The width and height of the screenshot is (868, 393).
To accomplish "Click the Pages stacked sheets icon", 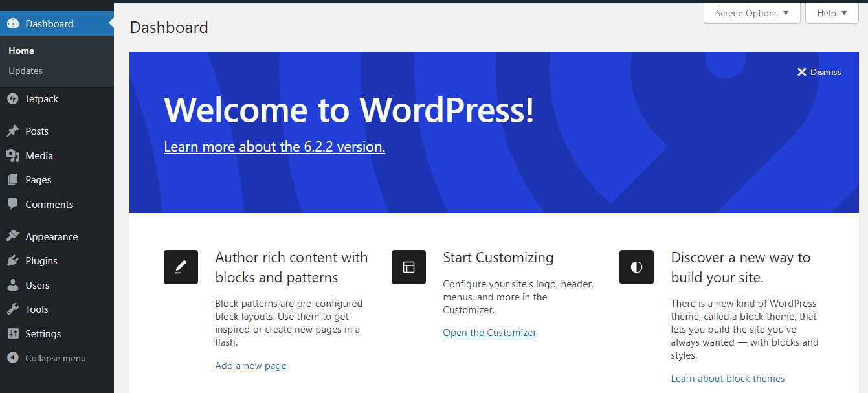I will tap(13, 180).
